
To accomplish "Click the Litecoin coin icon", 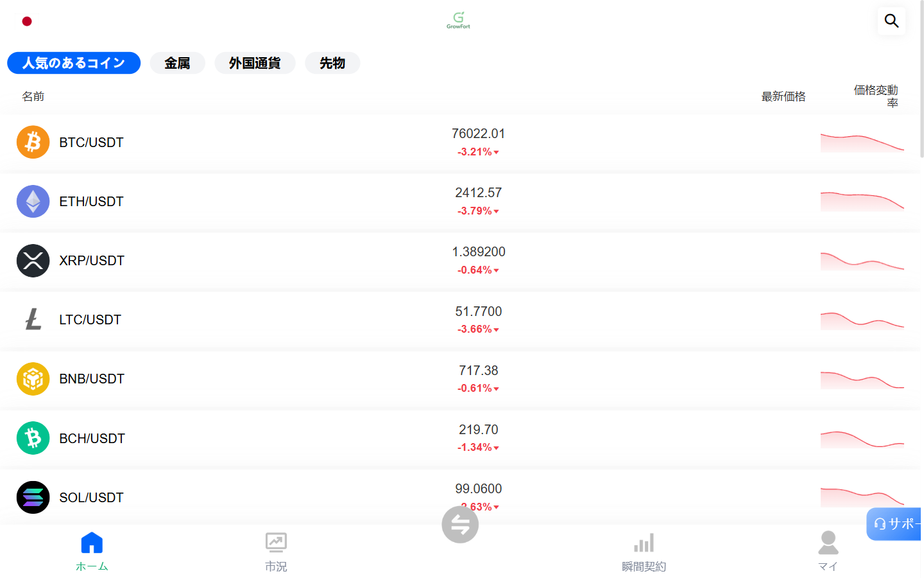I will click(x=33, y=319).
